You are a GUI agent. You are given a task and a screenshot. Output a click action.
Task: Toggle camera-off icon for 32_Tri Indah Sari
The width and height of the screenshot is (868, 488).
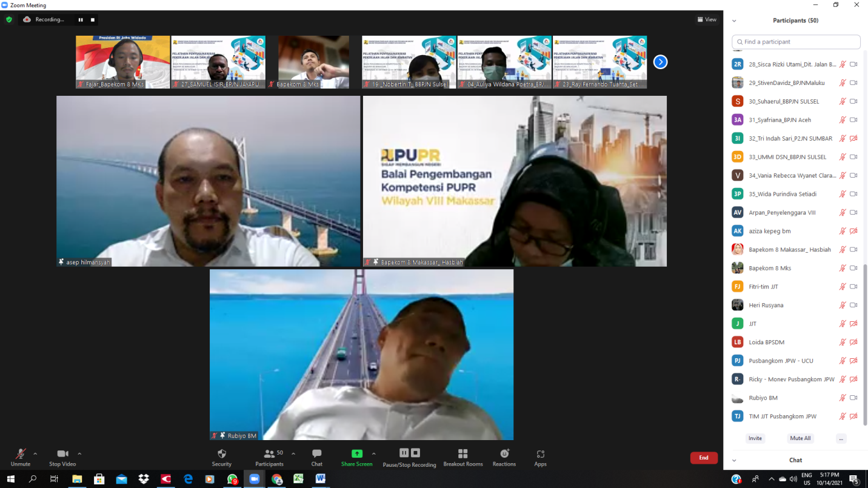[853, 138]
